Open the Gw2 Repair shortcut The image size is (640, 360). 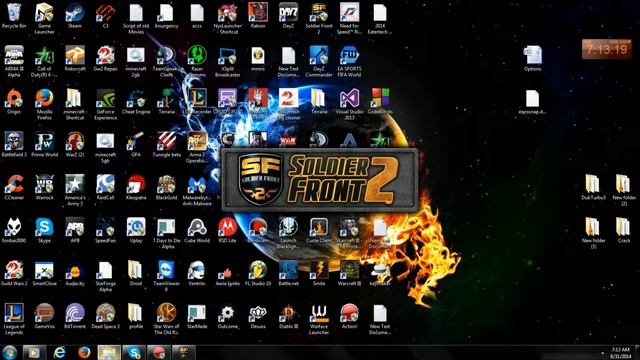(x=105, y=59)
